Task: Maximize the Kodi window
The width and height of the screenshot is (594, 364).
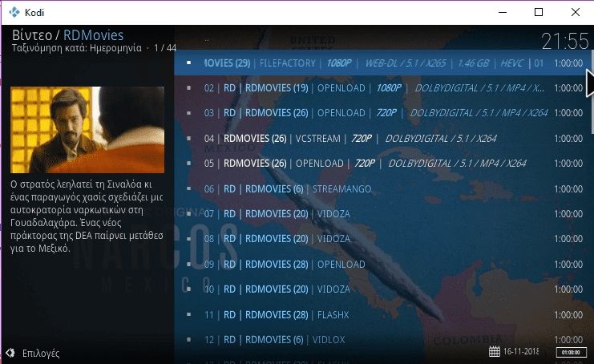Action: (x=538, y=11)
